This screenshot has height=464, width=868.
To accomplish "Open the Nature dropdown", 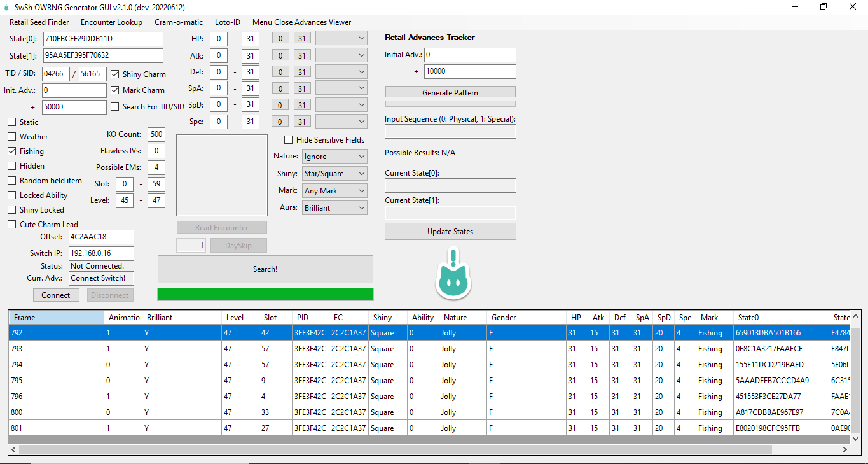I will point(334,157).
